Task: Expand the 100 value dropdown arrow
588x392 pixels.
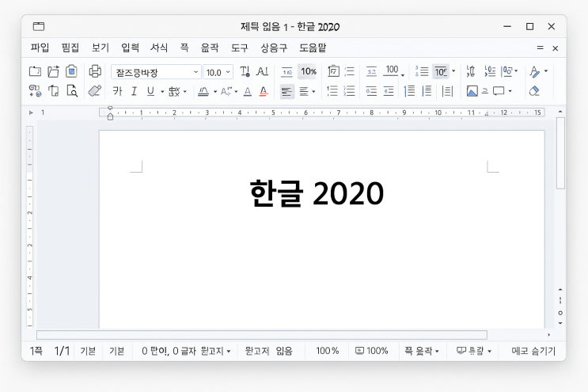Action: (403, 74)
